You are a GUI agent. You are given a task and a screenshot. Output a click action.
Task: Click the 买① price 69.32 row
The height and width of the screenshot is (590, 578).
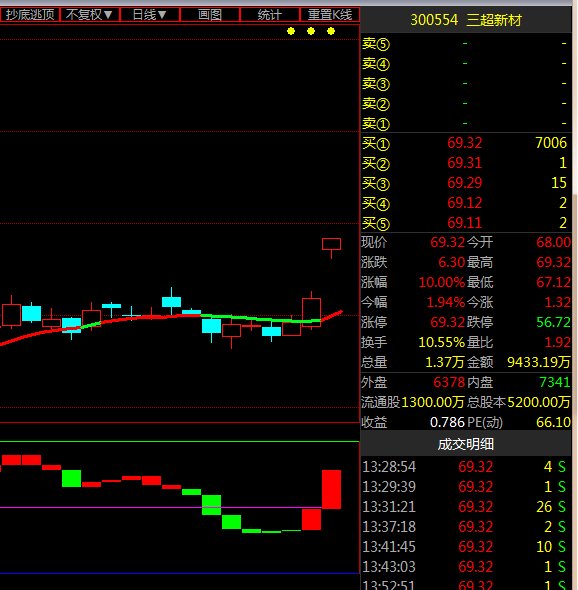pos(465,143)
